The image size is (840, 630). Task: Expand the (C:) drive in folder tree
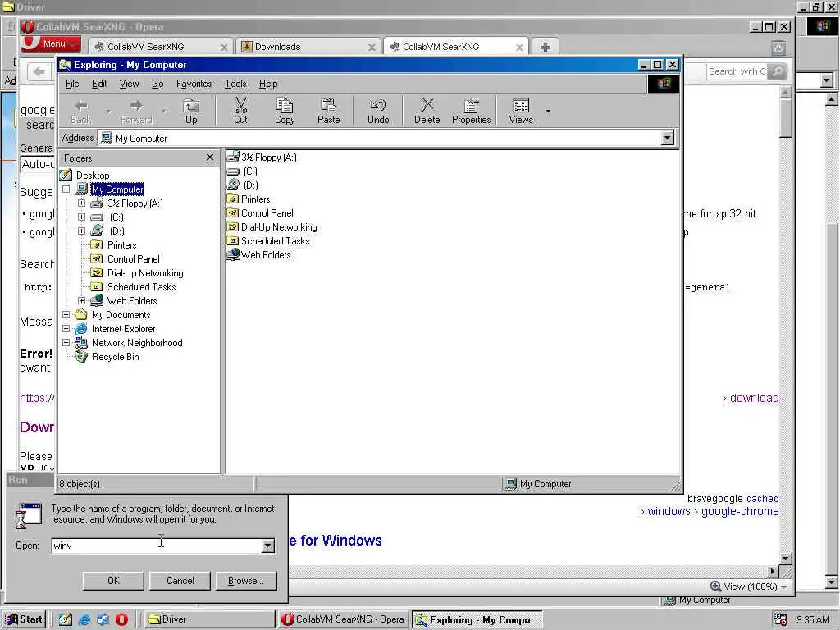click(x=81, y=217)
